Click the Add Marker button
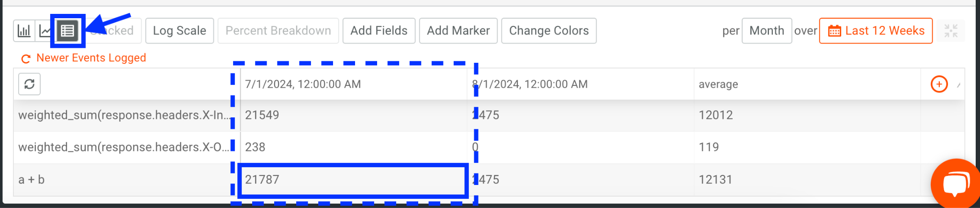The height and width of the screenshot is (208, 980). coord(458,31)
